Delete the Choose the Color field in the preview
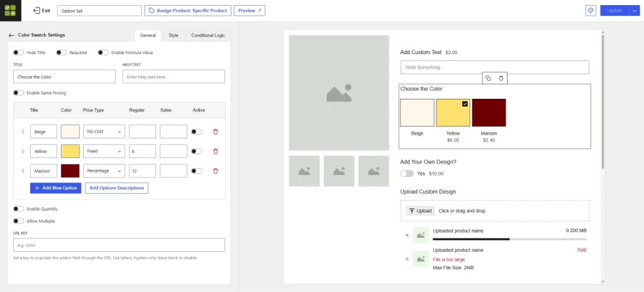The image size is (644, 292). point(501,78)
